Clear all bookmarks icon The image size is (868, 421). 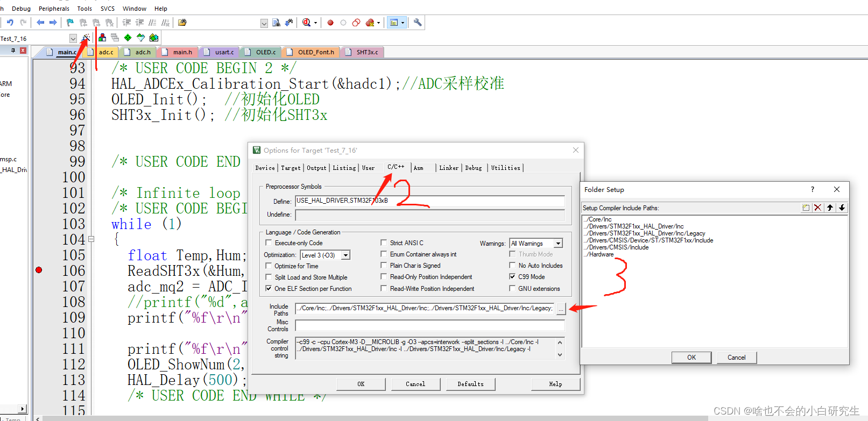(109, 23)
